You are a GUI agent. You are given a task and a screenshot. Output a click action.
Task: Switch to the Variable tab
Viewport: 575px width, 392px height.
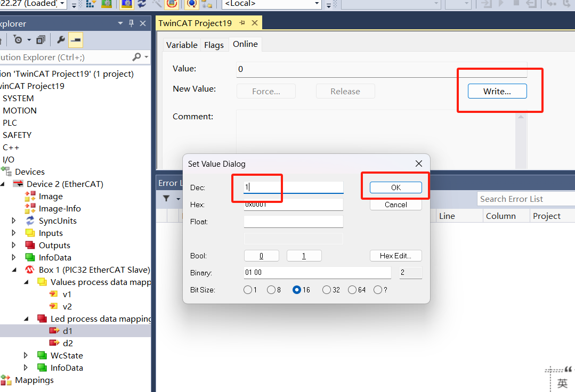(x=182, y=45)
